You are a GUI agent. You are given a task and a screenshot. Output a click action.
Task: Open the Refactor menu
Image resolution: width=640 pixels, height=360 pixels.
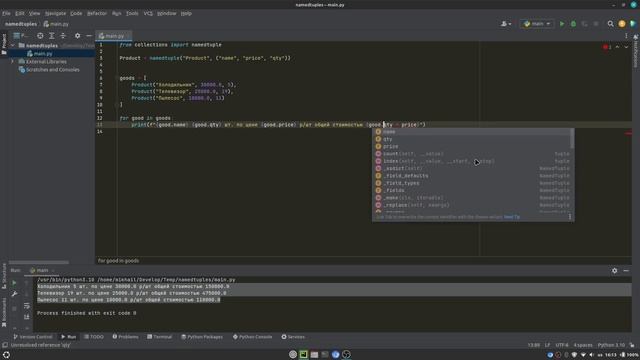tap(97, 13)
